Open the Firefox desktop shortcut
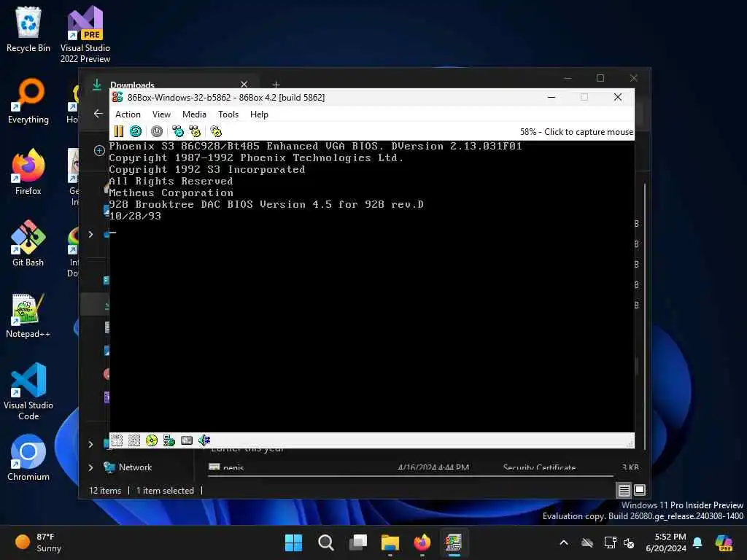The width and height of the screenshot is (747, 560). point(28,172)
